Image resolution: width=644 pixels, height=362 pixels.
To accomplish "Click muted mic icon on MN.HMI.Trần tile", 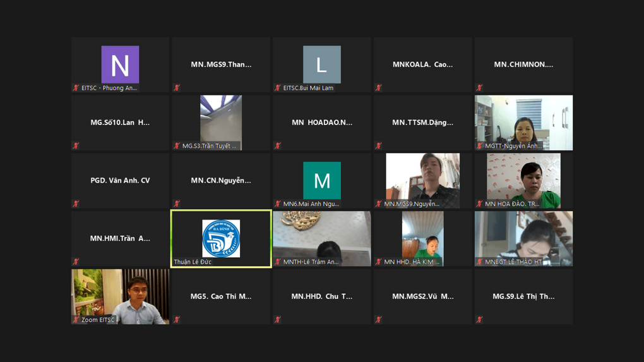I will click(76, 262).
